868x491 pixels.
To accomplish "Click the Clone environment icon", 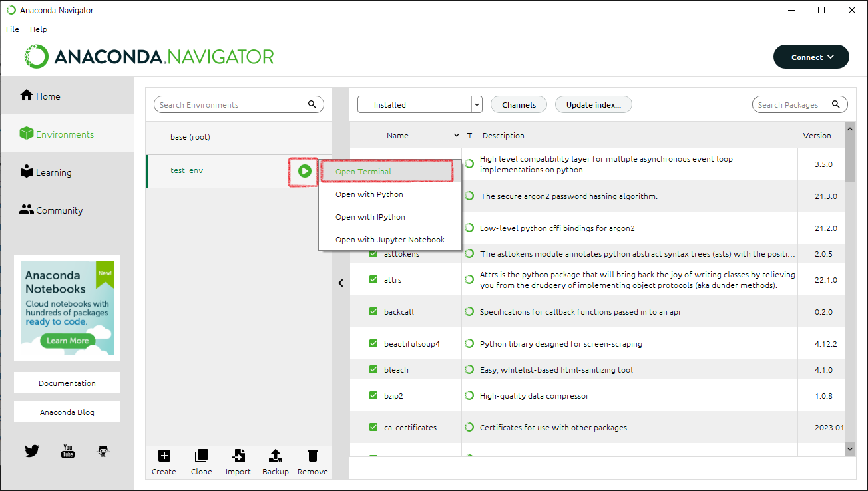I will [x=201, y=456].
